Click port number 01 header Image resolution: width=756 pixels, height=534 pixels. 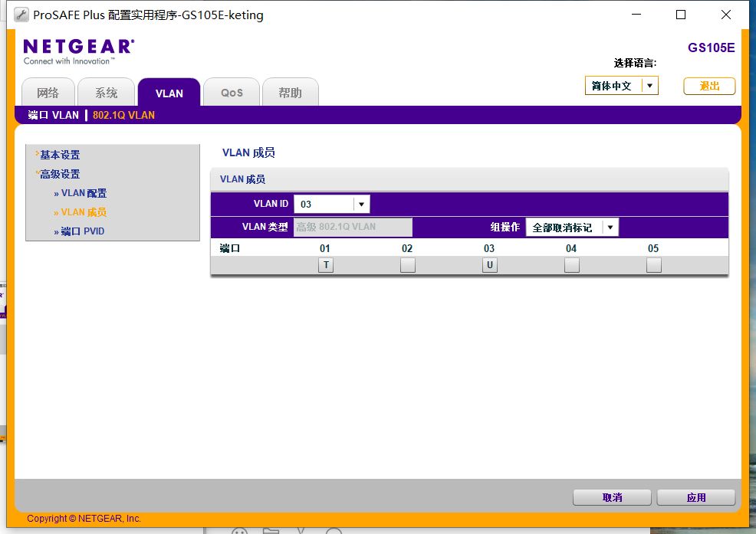[325, 248]
